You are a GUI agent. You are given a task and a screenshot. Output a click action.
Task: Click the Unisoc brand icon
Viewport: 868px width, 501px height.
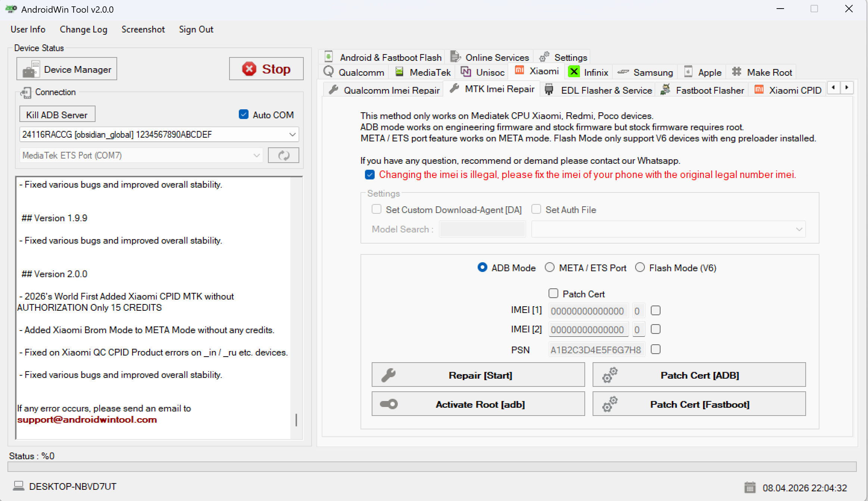point(465,72)
